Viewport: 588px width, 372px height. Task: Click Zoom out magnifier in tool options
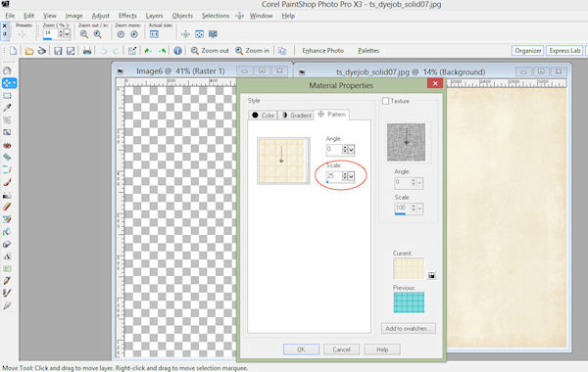[x=84, y=34]
